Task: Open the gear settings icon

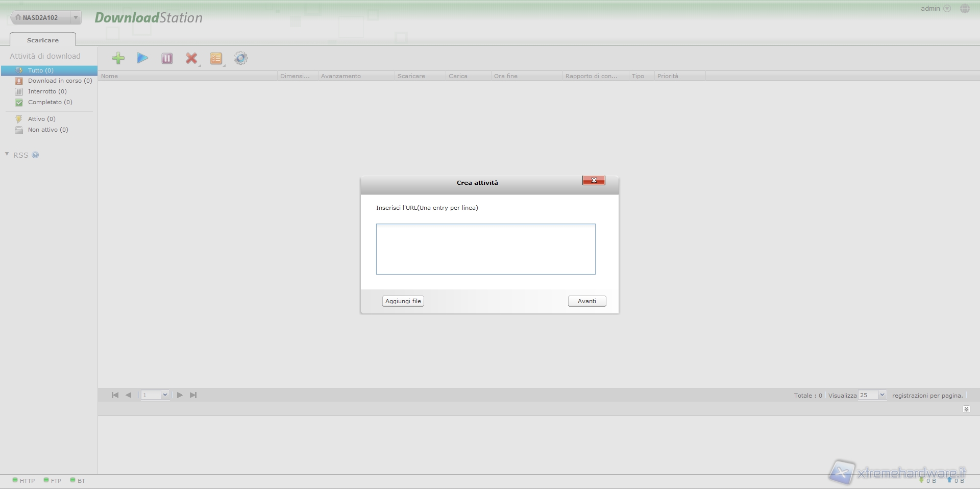Action: point(240,58)
